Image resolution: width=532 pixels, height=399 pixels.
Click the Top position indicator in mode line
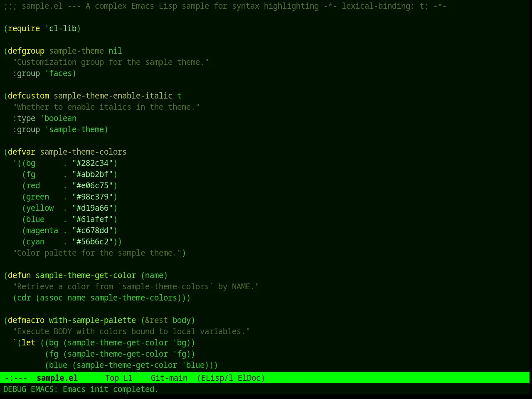pos(112,378)
